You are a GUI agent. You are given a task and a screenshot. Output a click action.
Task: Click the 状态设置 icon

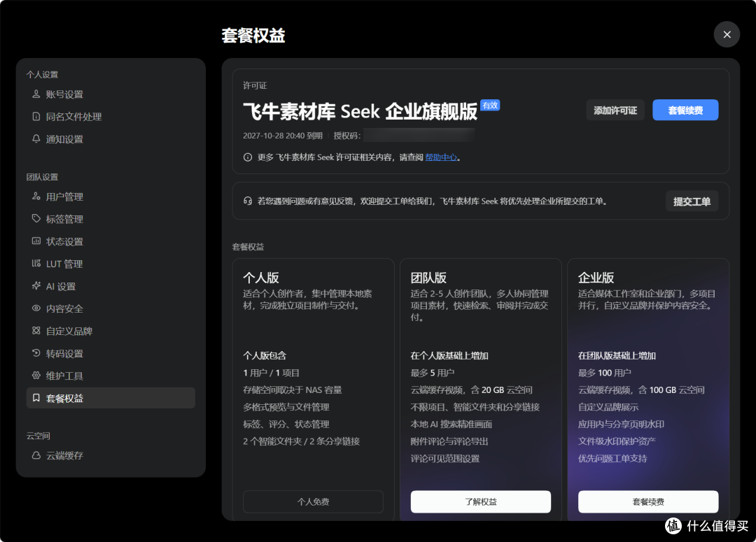[36, 241]
